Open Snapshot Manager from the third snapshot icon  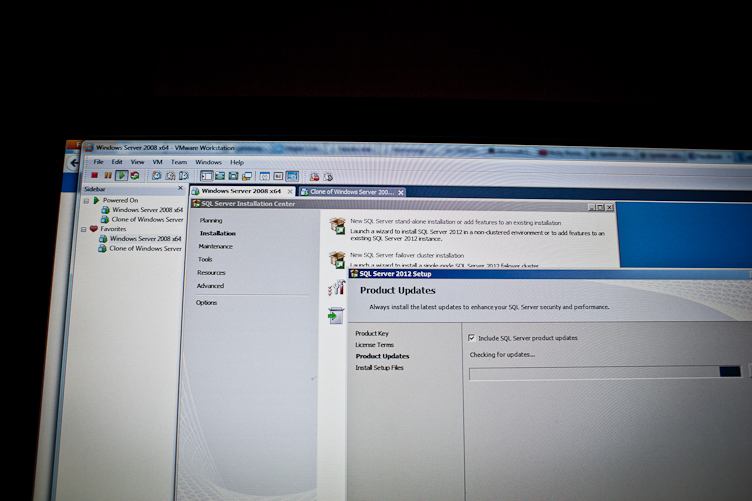(x=184, y=176)
